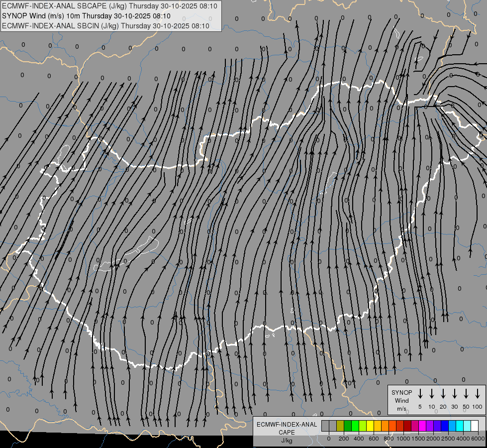Image resolution: width=487 pixels, height=448 pixels.
Task: Click the wind arrow above the 50 label
Action: 466,394
